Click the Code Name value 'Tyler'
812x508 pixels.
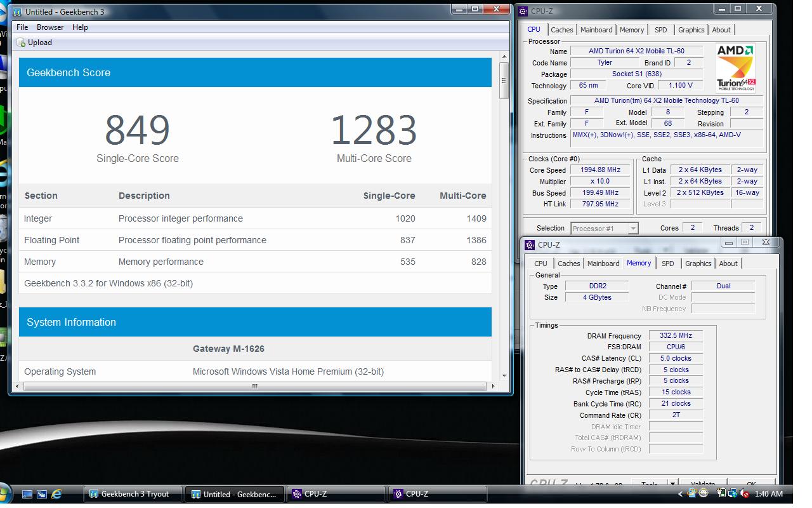[605, 62]
